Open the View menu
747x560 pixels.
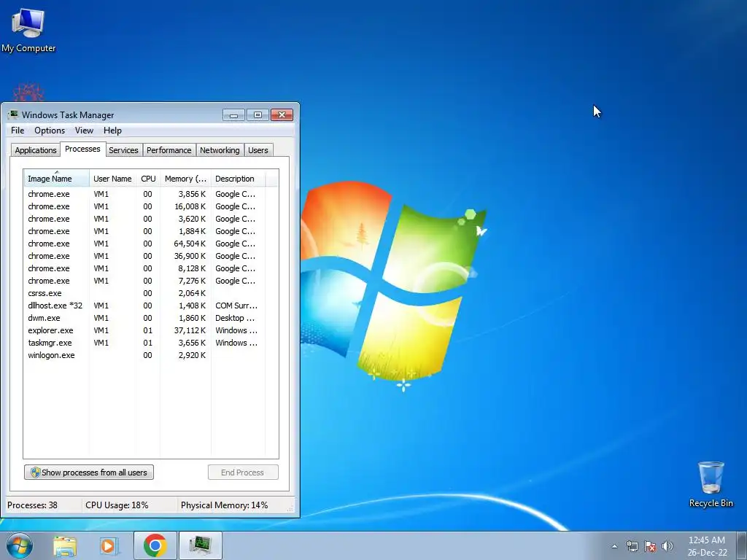pyautogui.click(x=84, y=131)
